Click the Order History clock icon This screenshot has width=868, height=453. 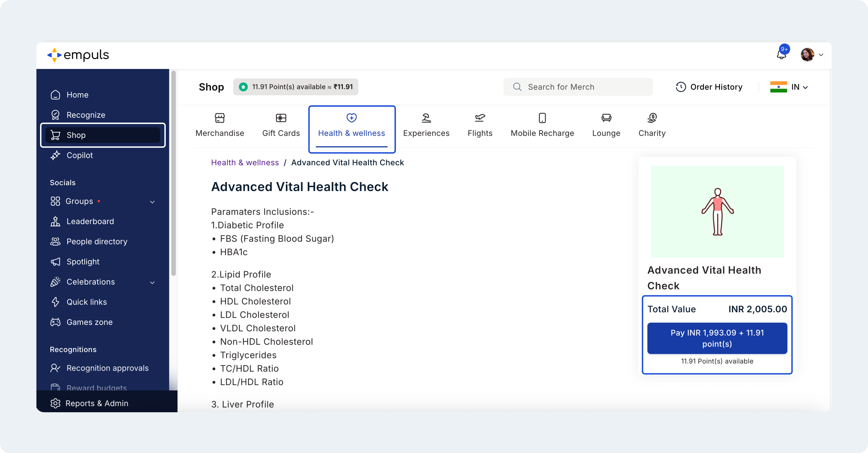[x=681, y=87]
